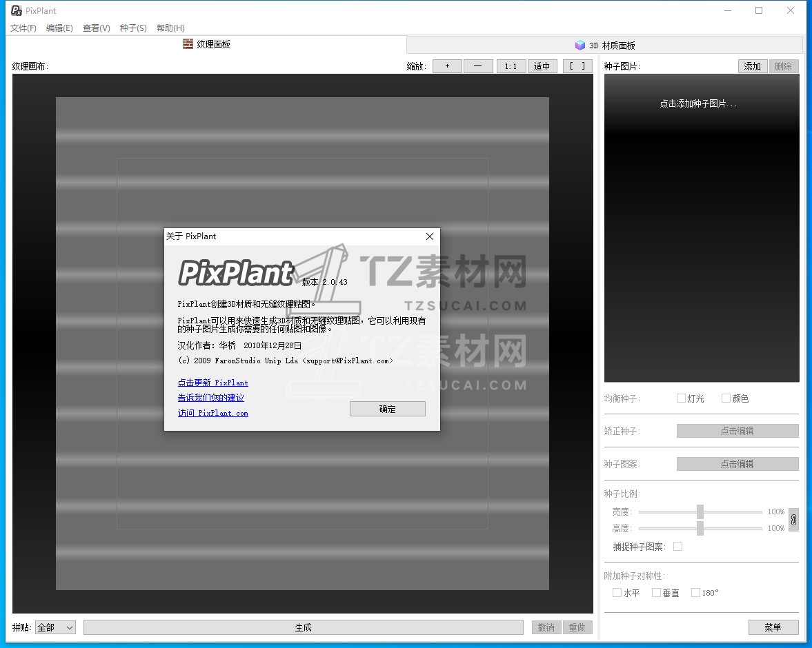Open the 查看(V) menu
This screenshot has width=812, height=648.
click(97, 28)
